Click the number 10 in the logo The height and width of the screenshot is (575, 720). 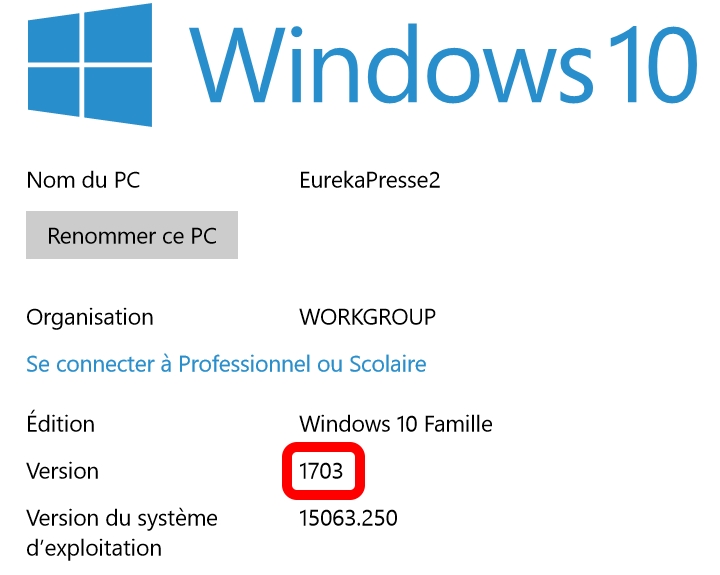pyautogui.click(x=652, y=64)
